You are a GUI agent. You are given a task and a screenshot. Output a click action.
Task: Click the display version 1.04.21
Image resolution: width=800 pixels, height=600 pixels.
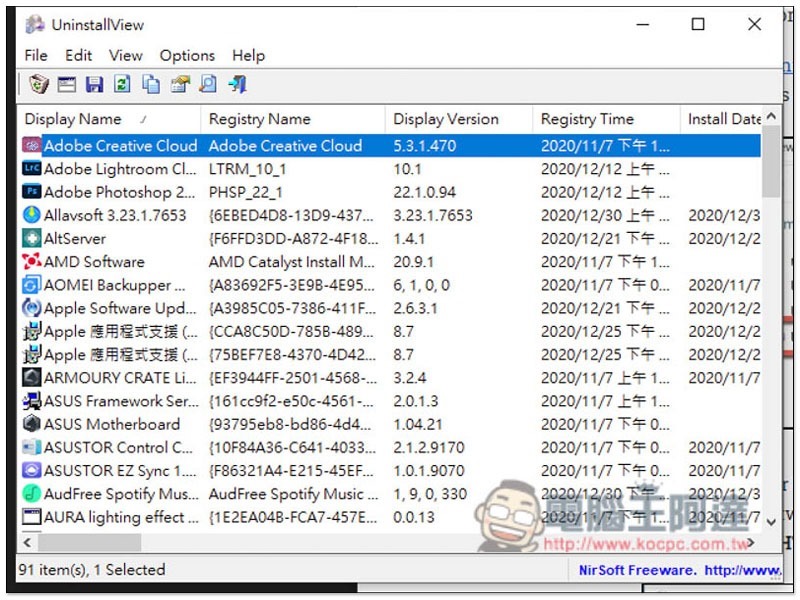(x=417, y=424)
